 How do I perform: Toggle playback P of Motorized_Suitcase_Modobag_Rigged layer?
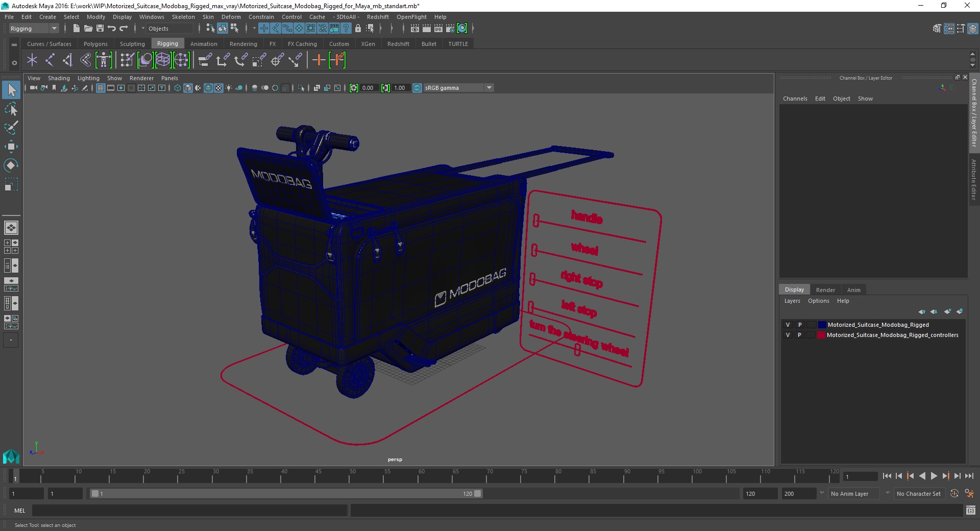click(x=800, y=325)
